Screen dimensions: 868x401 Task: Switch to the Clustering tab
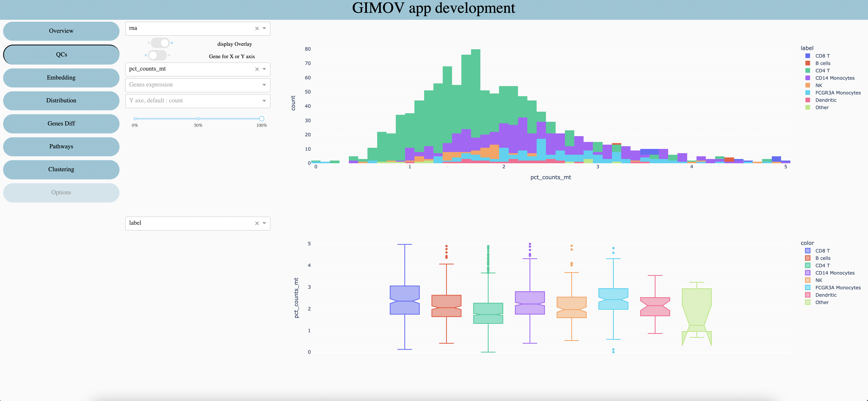[x=61, y=169]
